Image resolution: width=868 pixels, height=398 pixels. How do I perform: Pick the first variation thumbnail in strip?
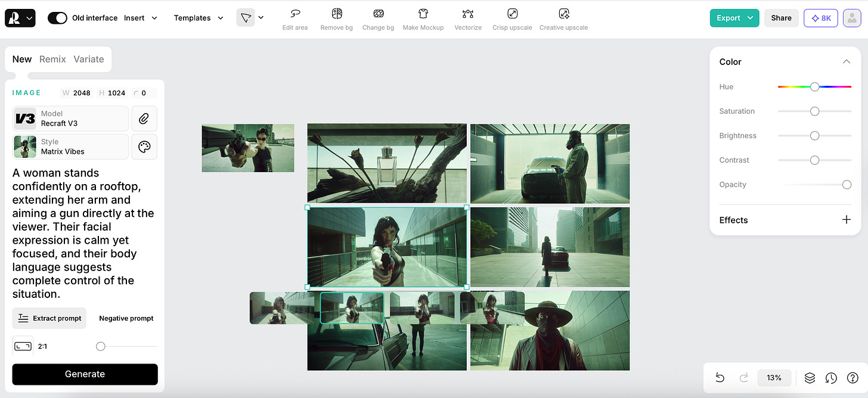pos(282,308)
